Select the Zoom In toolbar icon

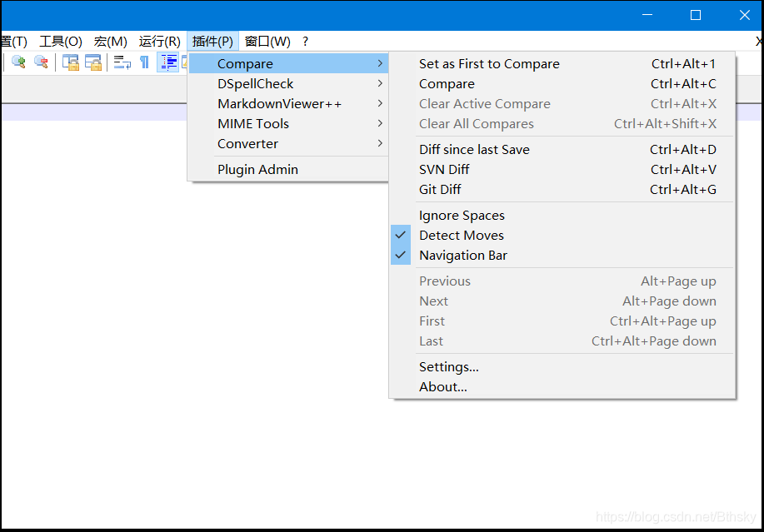click(x=18, y=62)
